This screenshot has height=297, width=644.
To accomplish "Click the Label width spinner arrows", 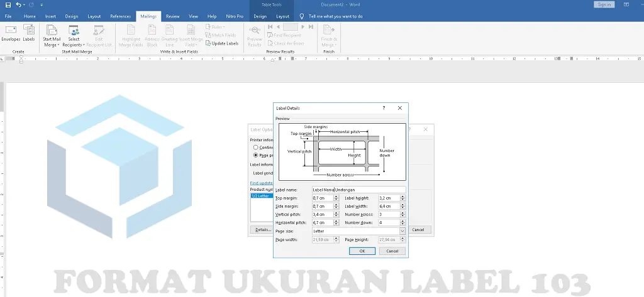I will [x=403, y=207].
